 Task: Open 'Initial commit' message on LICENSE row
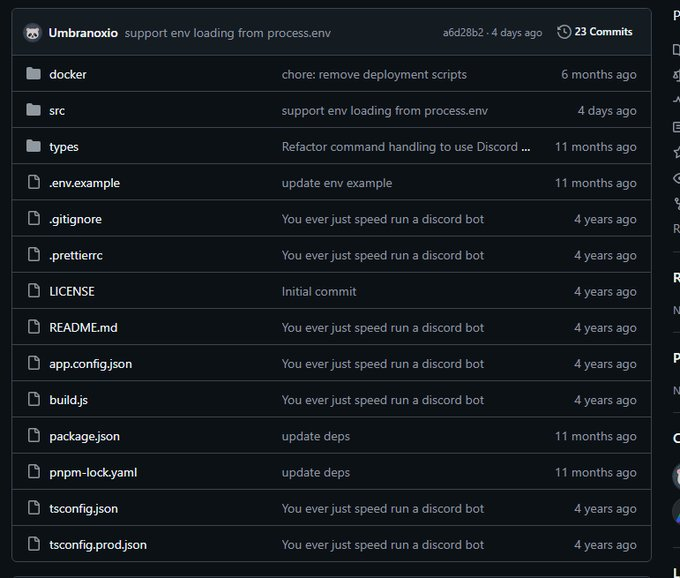(319, 291)
